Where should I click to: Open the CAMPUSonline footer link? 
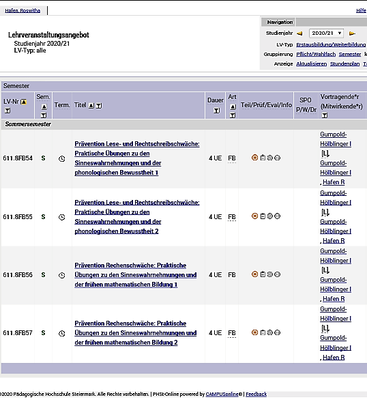222,394
